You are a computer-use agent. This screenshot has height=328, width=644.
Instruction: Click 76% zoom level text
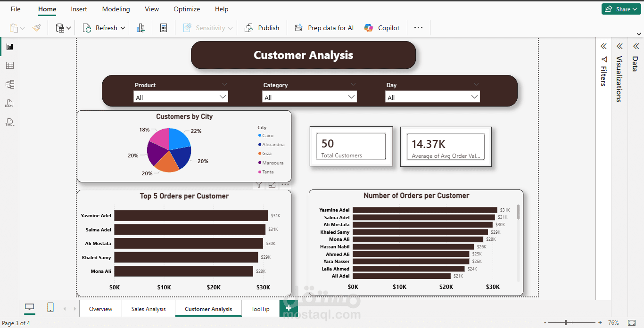(613, 323)
